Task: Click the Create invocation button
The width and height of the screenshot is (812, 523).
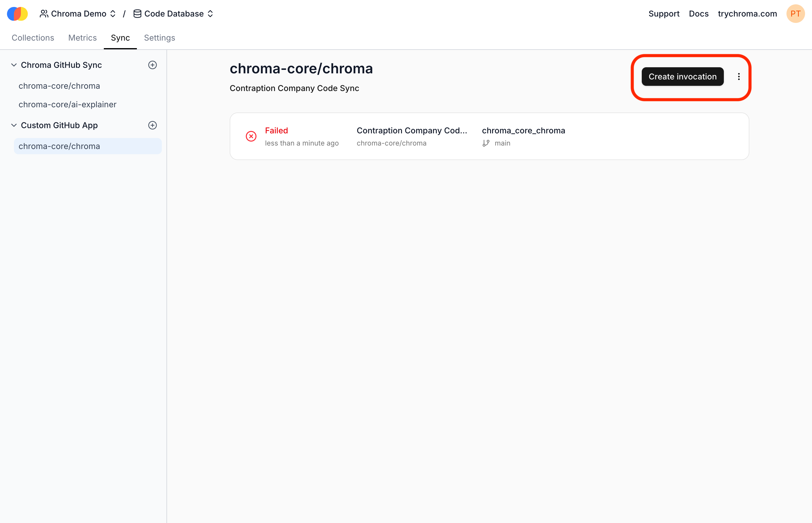Action: pos(682,77)
